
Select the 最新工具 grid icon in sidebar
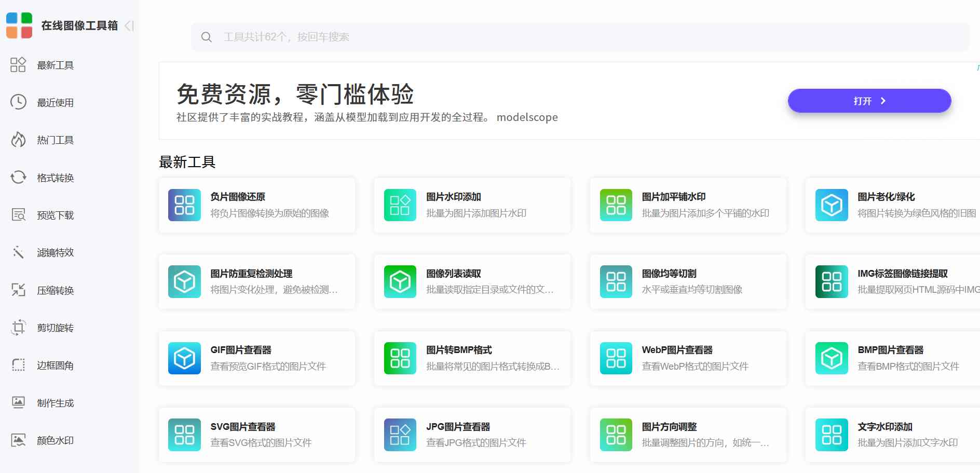coord(18,65)
